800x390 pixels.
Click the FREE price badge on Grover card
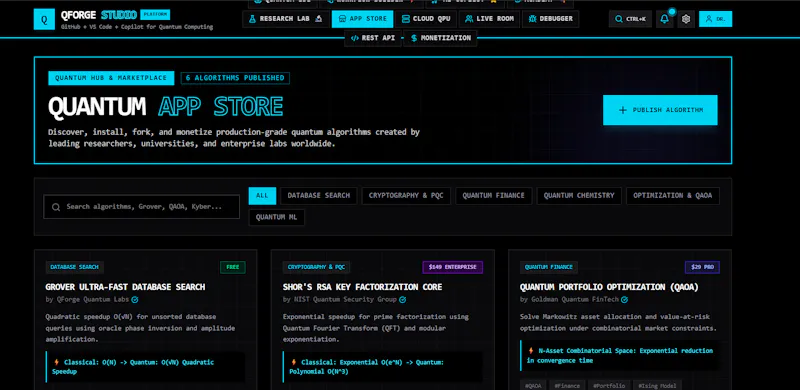point(233,267)
